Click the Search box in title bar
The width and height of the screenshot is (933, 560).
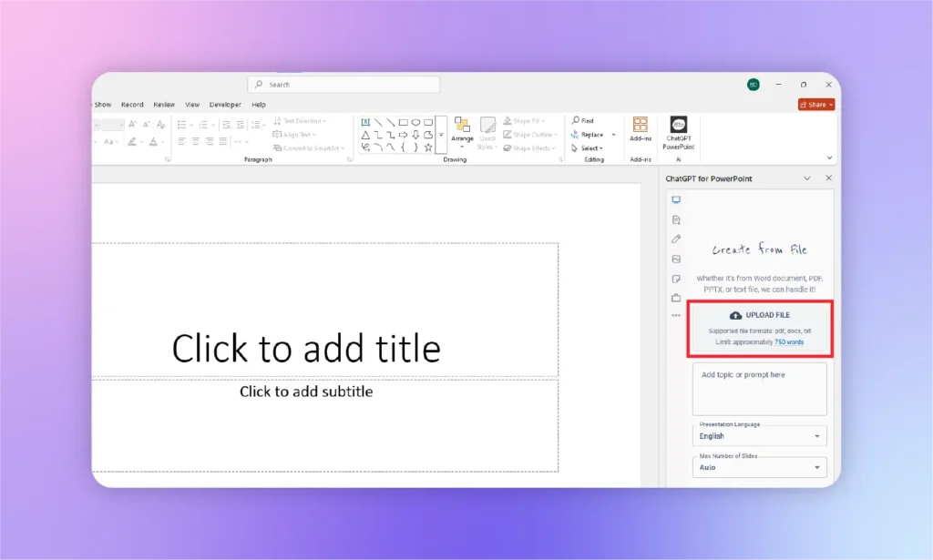coord(343,85)
